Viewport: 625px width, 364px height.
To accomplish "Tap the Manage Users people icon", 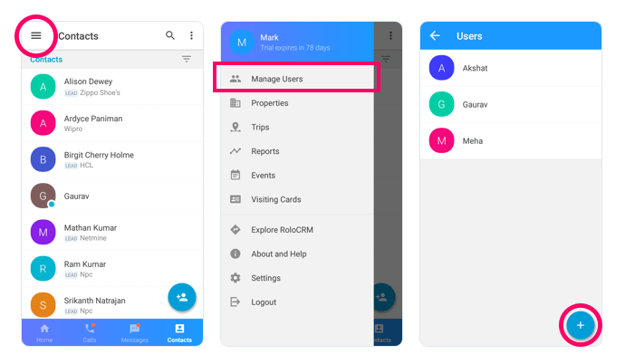I will 236,79.
